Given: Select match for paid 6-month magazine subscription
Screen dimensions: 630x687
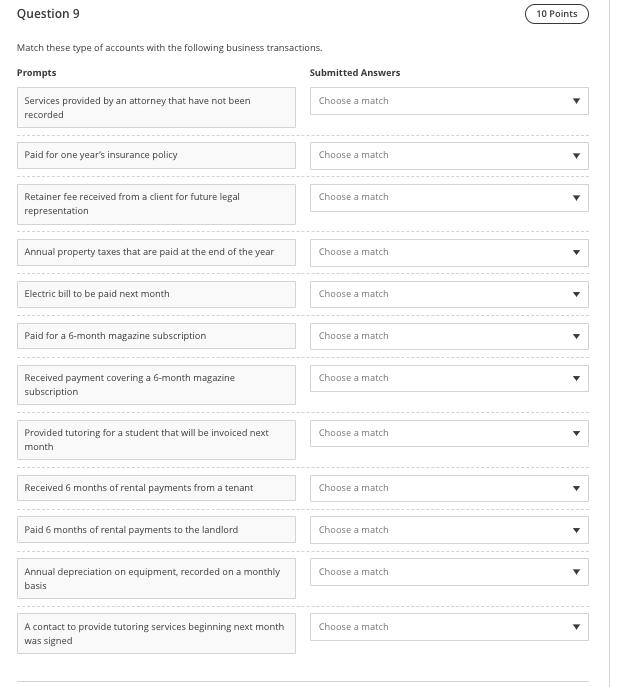Looking at the screenshot, I should coord(448,336).
